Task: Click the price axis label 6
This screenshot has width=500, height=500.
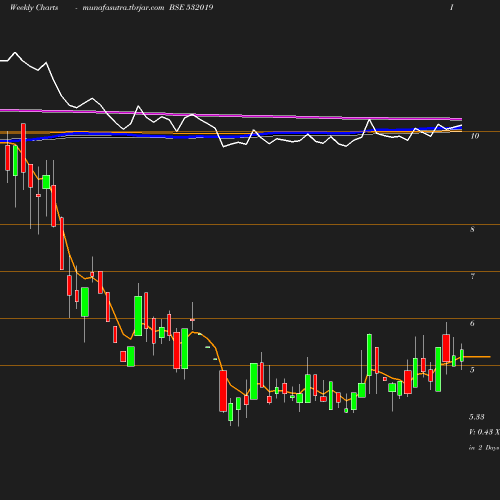Action: [472, 323]
